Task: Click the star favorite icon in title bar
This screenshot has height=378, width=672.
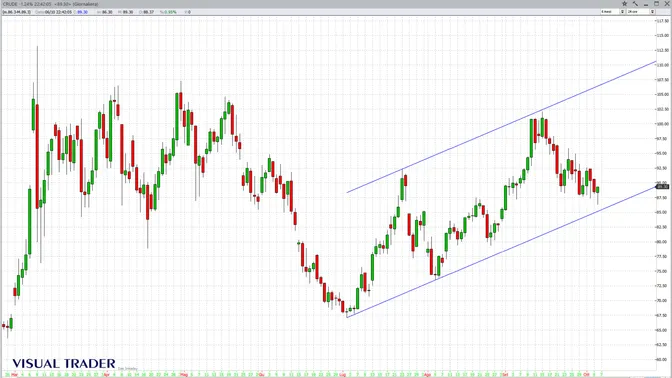Action: (x=624, y=3)
